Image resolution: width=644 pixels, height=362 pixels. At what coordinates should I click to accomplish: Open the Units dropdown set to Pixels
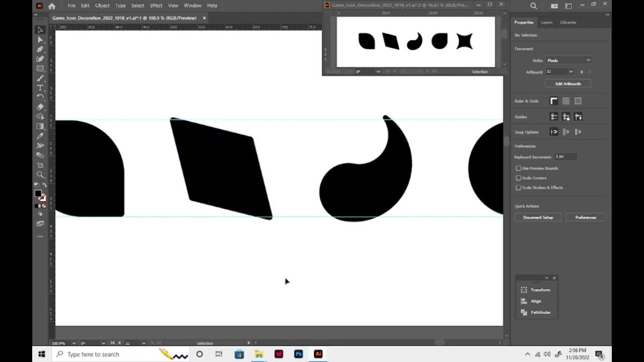[x=568, y=61]
